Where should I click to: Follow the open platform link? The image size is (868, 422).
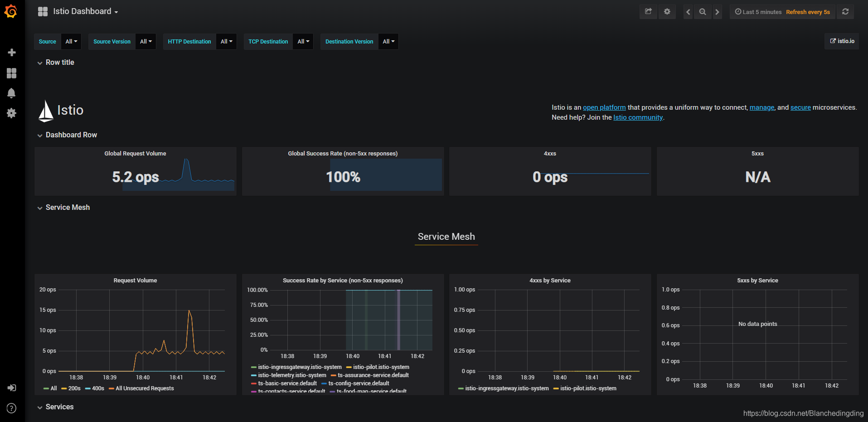point(604,107)
